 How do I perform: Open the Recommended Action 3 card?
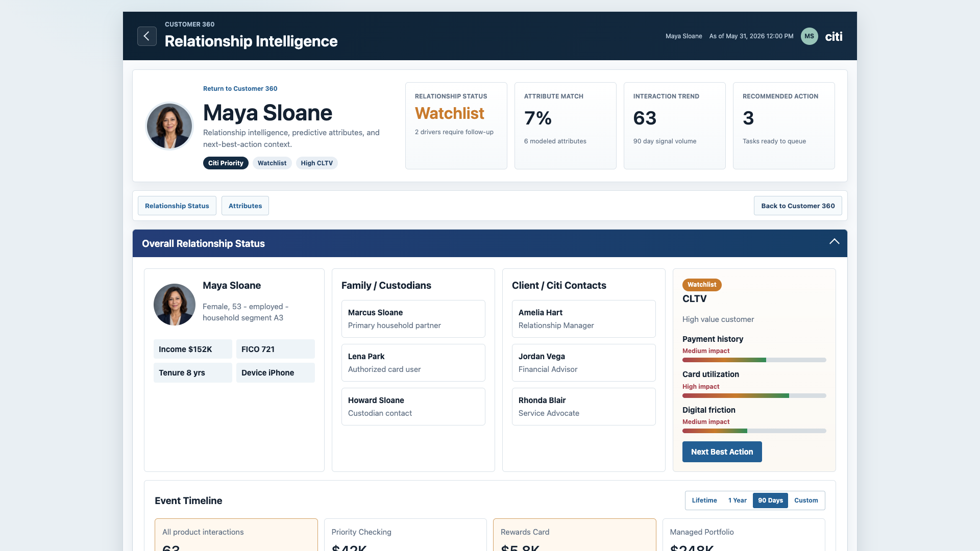[784, 126]
